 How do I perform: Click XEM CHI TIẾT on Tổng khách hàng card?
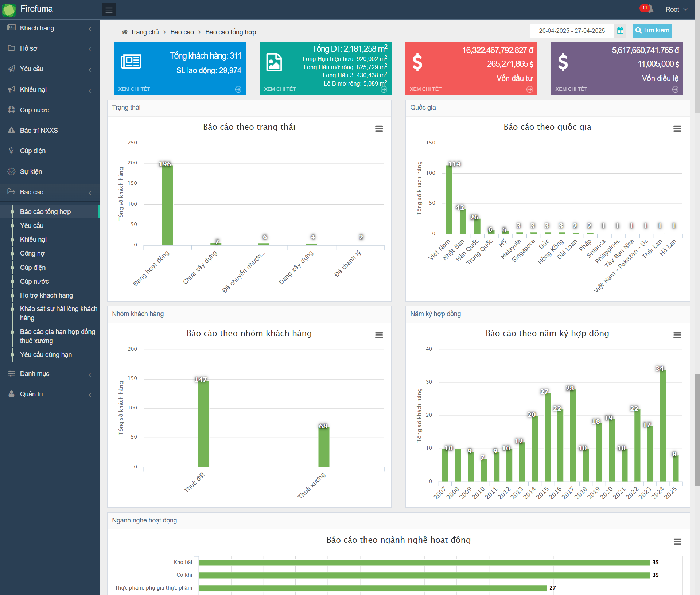(134, 89)
